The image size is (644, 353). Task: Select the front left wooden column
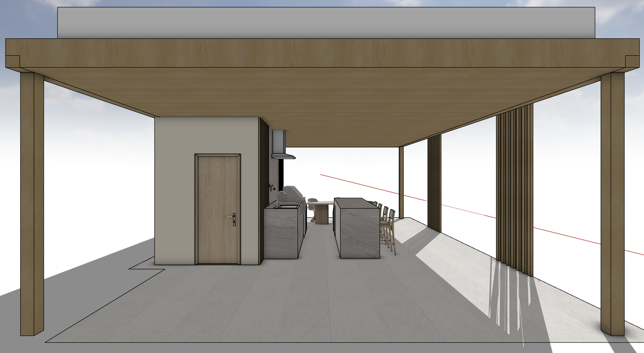tap(32, 204)
